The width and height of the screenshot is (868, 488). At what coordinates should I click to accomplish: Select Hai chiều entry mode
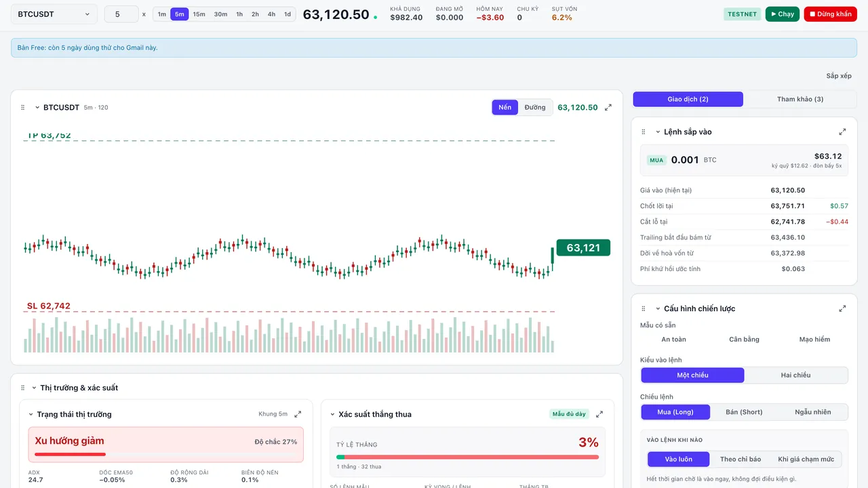coord(795,375)
